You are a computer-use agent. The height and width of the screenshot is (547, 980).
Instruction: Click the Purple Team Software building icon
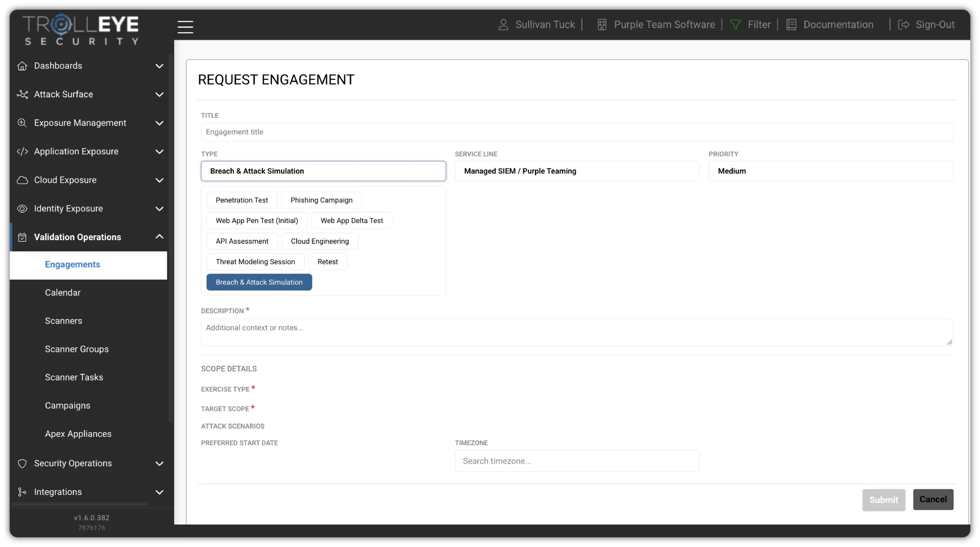[x=602, y=24]
